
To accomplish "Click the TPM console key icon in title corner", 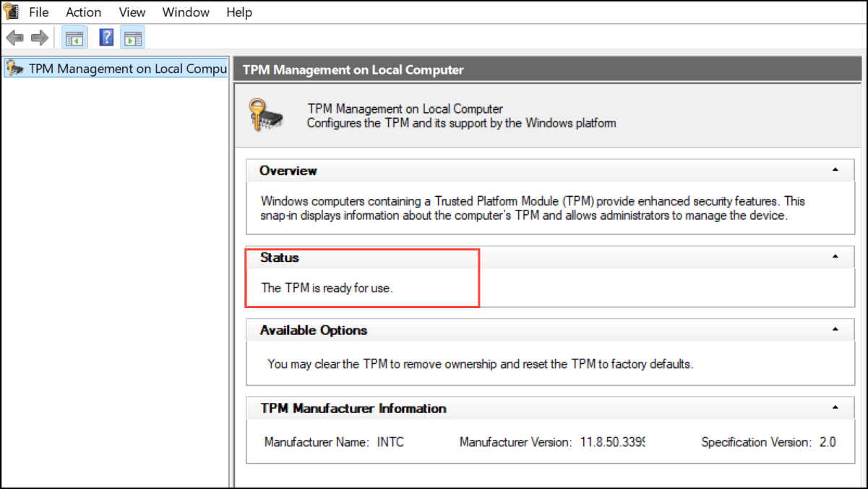I will [x=10, y=12].
